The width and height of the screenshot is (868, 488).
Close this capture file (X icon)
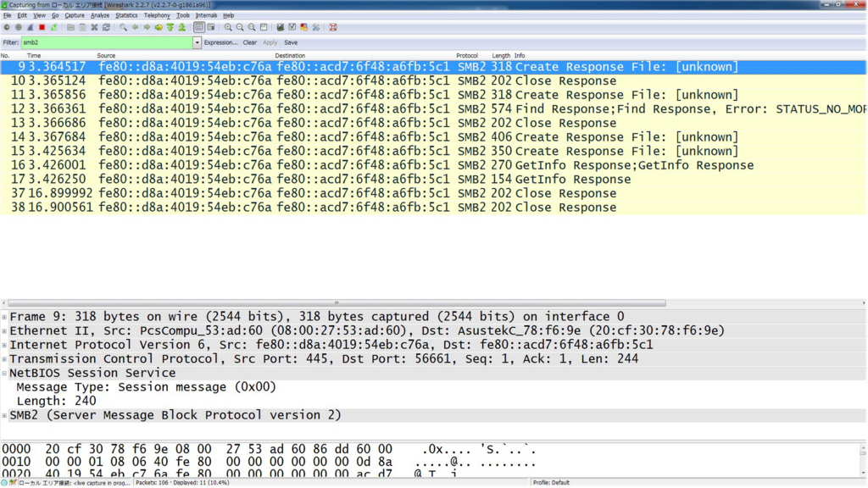pyautogui.click(x=95, y=27)
